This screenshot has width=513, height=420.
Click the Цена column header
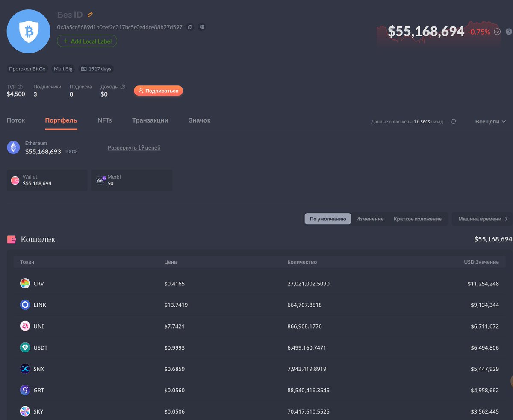pyautogui.click(x=171, y=262)
